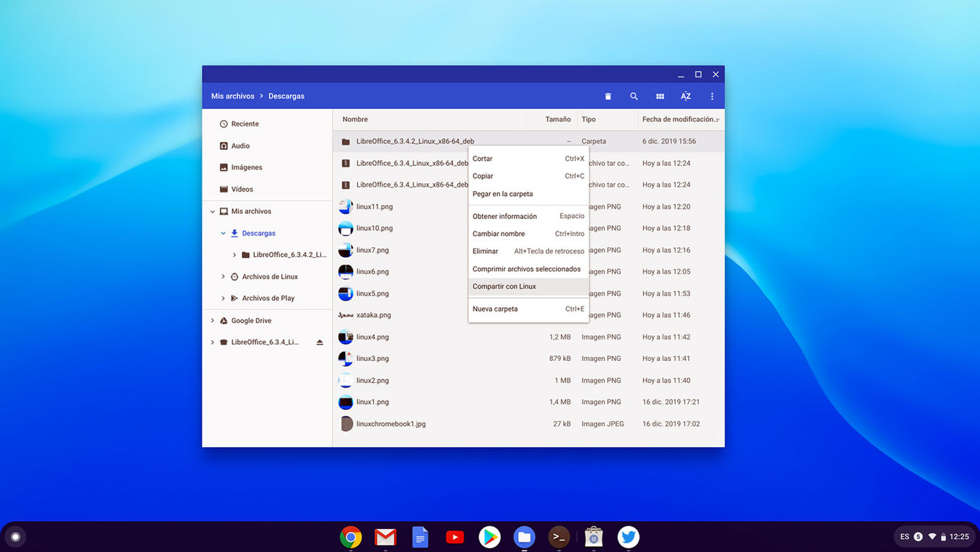Open the app launcher button
Screen dimensions: 980x552
[15, 536]
